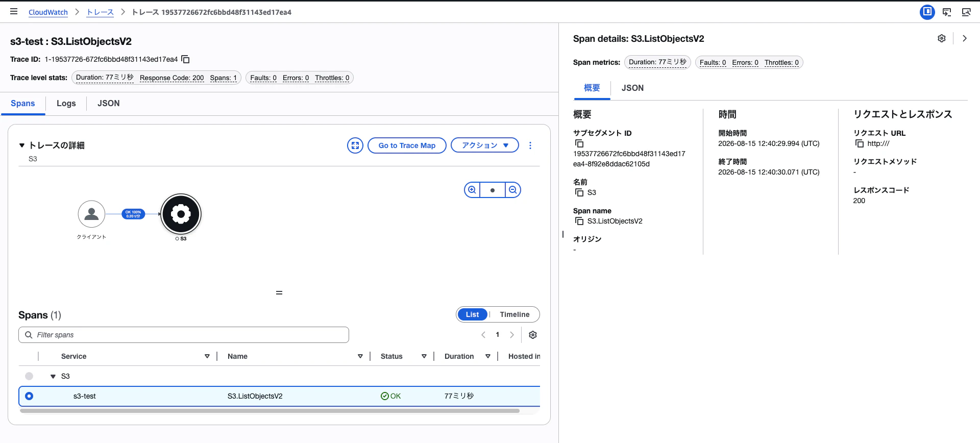Select the client node in the map
Viewport: 980px width, 443px height.
tap(91, 214)
